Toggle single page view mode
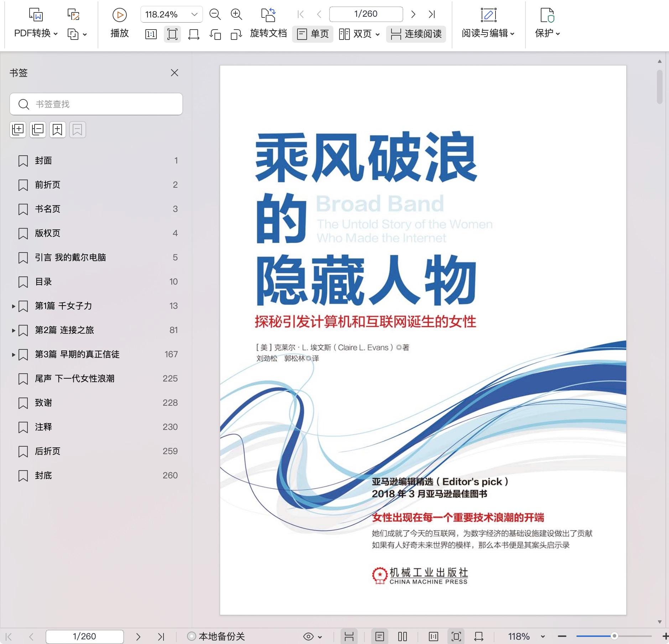 pos(313,34)
